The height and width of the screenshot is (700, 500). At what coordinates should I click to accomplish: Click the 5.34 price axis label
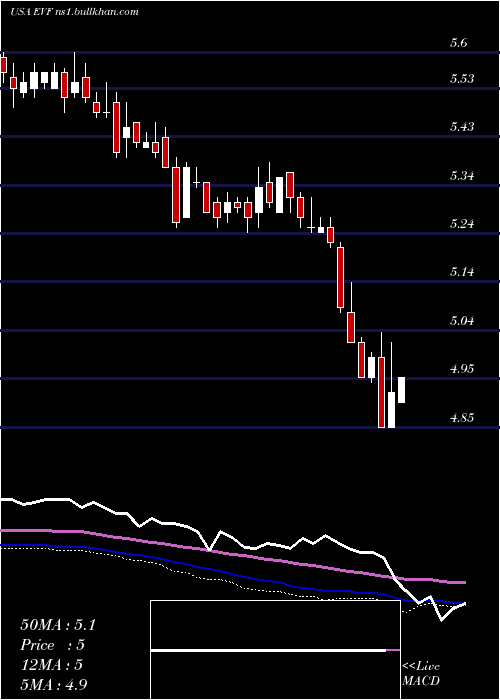pyautogui.click(x=462, y=175)
